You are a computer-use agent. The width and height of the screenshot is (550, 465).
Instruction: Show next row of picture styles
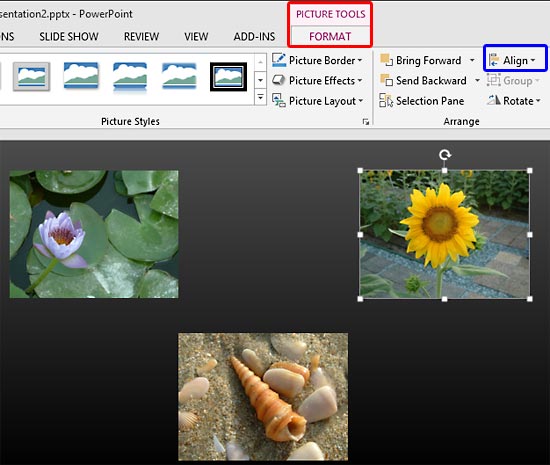260,80
